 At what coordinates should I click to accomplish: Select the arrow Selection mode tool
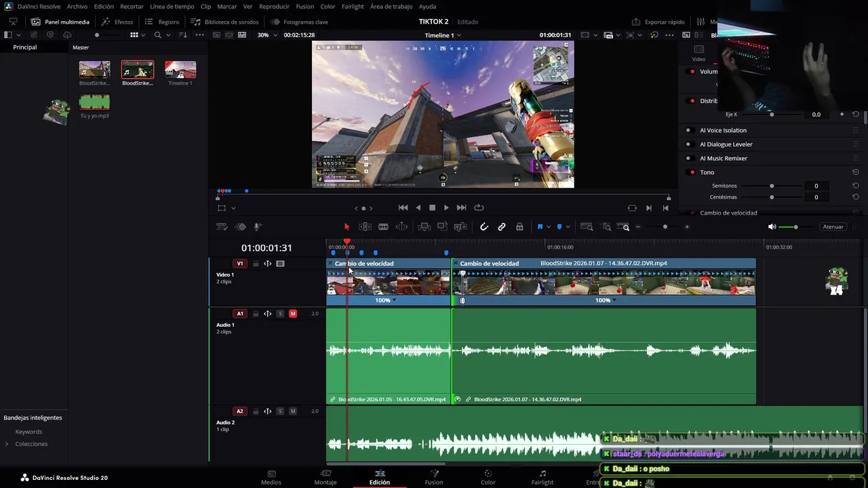coord(347,227)
